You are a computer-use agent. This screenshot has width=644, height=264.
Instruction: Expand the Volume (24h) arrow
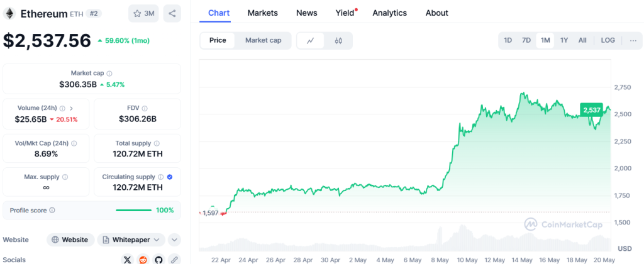pyautogui.click(x=71, y=108)
